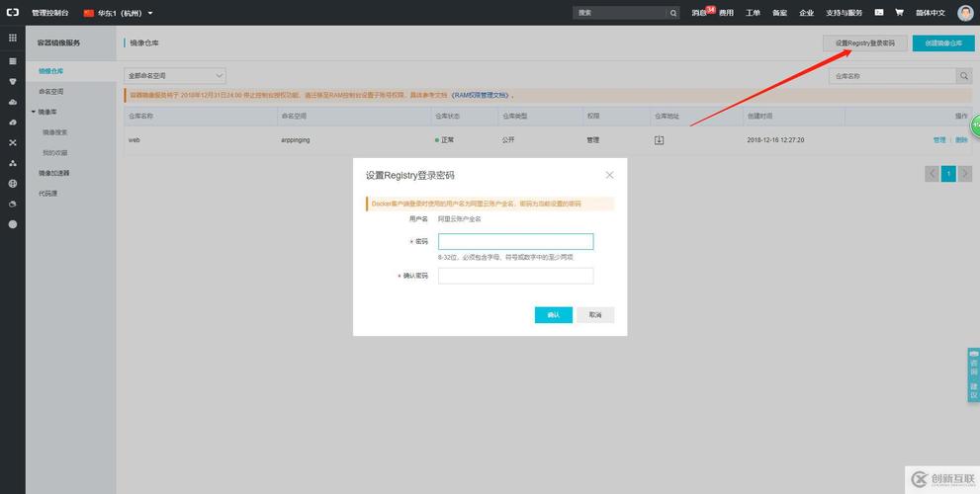The image size is (980, 494).
Task: Open the cloud service sidebar icon
Action: coord(13,102)
